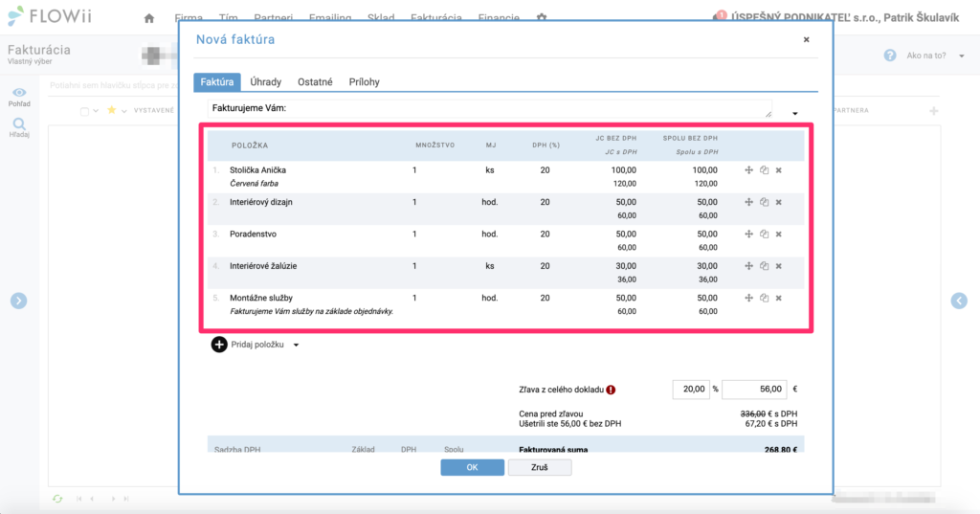
Task: Move the Poradenstvo item row
Action: [x=748, y=234]
